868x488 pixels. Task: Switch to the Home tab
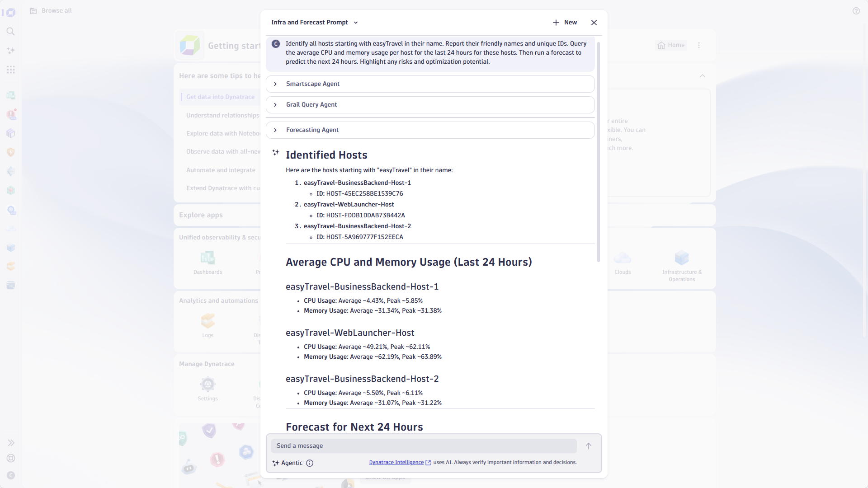pos(671,45)
